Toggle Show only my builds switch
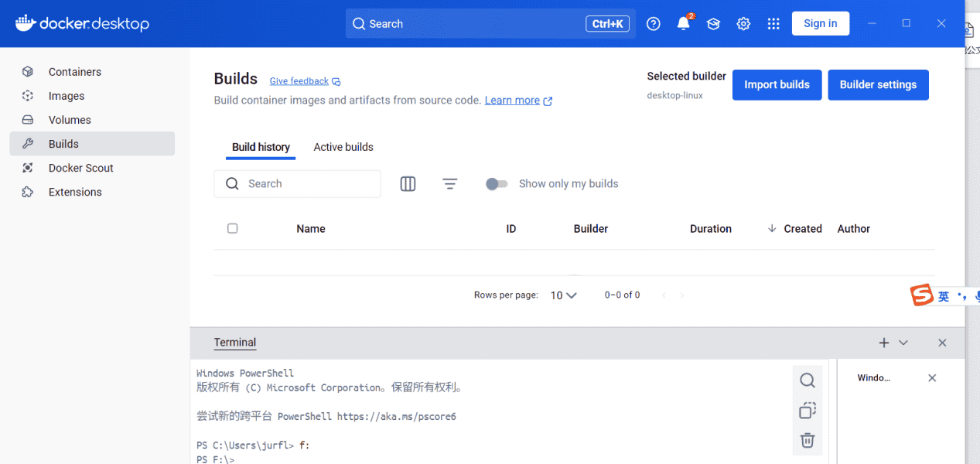The height and width of the screenshot is (464, 980). [x=496, y=184]
